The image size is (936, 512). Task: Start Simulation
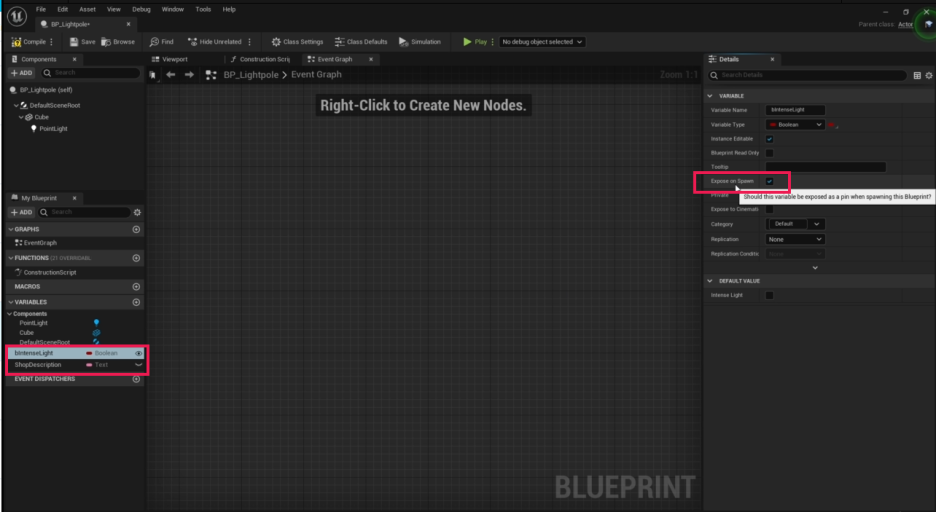420,42
